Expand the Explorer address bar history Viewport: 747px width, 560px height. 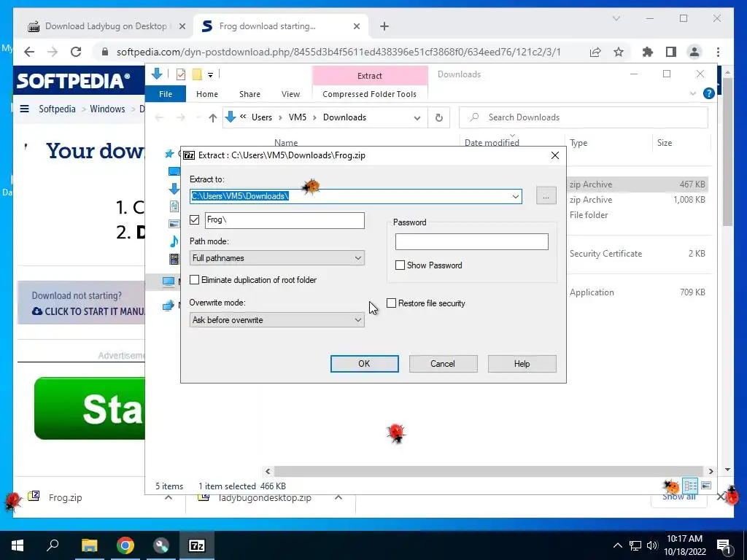(417, 117)
